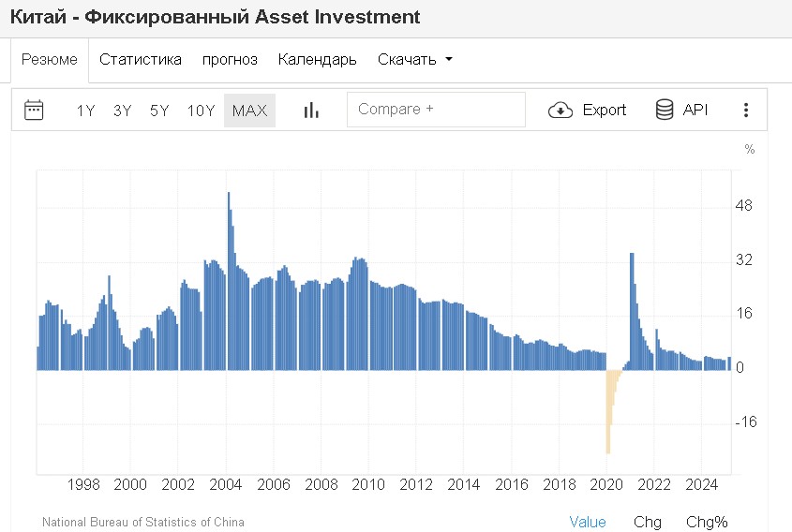Open the calendar date range picker
Image resolution: width=792 pixels, height=532 pixels.
click(34, 110)
